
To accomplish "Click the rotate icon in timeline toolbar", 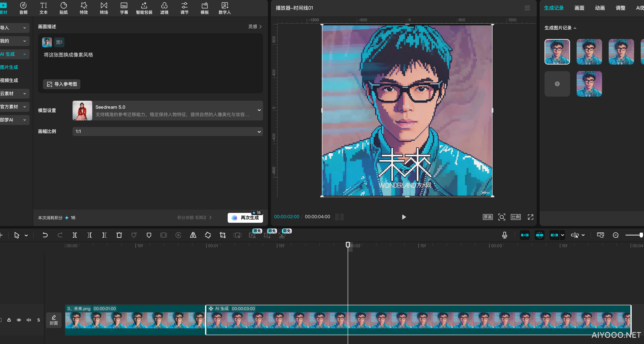I will click(208, 235).
